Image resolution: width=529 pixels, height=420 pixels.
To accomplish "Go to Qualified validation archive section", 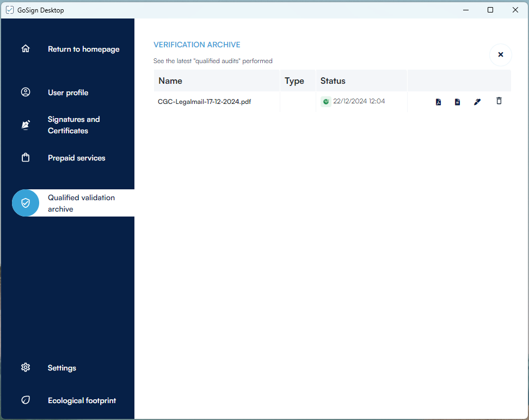I will [x=81, y=203].
